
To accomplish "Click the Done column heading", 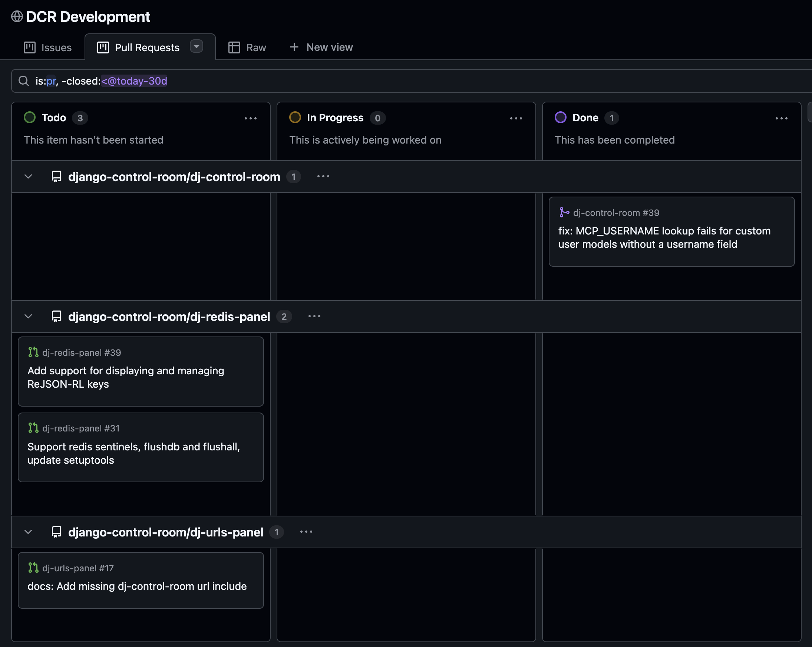I will 585,118.
